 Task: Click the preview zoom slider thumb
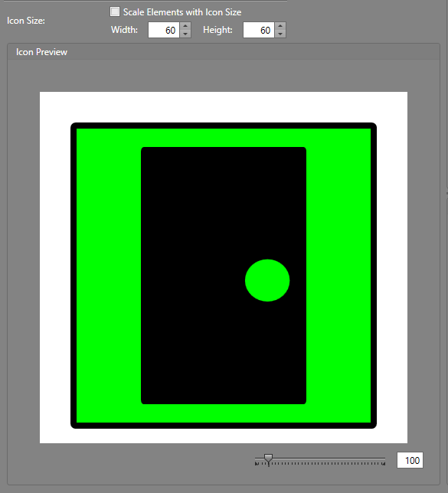coord(268,459)
